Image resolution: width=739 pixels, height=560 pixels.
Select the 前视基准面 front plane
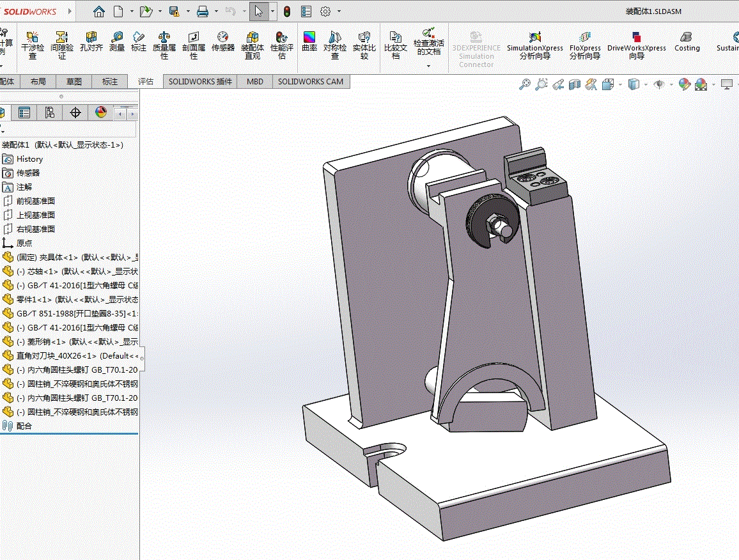36,201
